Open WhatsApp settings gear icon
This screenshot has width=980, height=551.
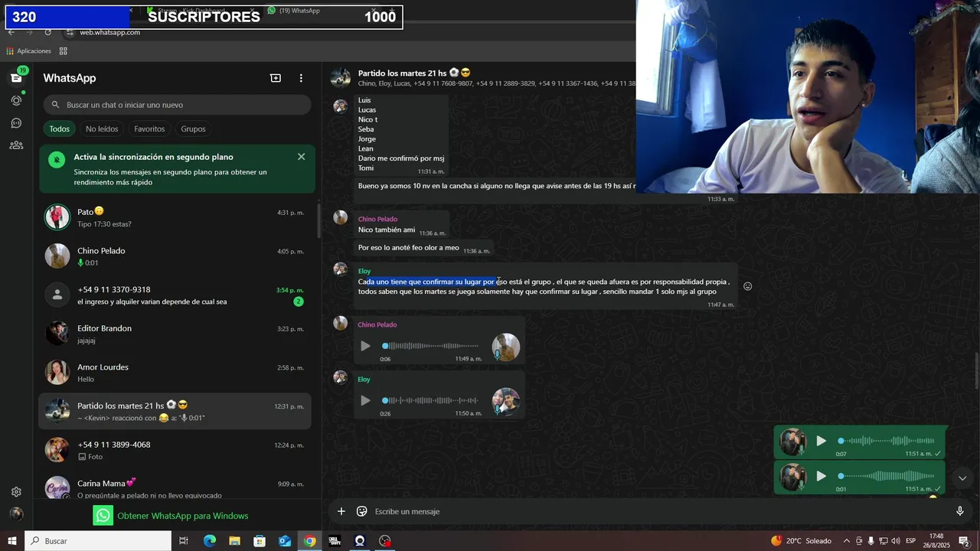(16, 492)
